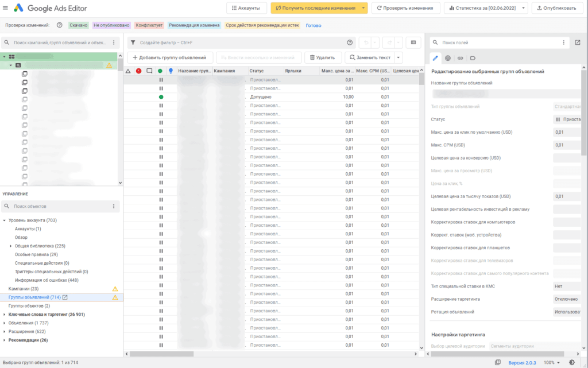588x368 pixels.
Task: Open more options for campaign search
Action: [114, 42]
